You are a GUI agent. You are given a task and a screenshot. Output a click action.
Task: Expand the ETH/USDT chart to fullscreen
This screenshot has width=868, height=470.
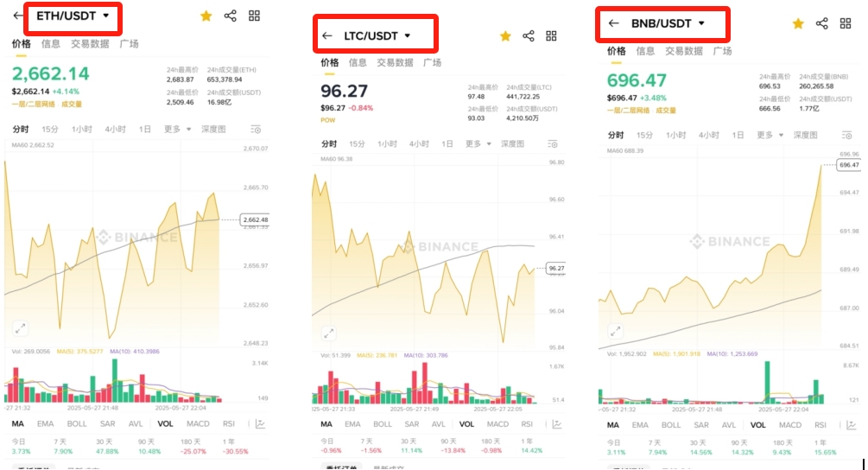(x=21, y=329)
